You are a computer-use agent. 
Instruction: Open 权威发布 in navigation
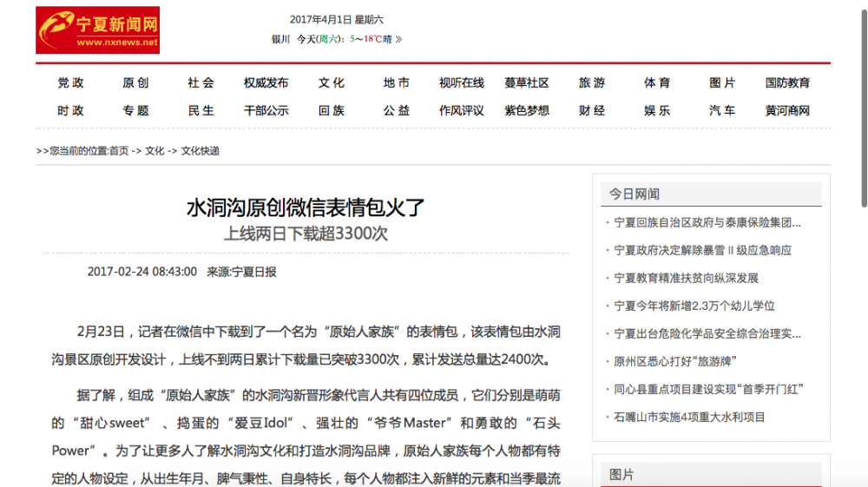[266, 83]
